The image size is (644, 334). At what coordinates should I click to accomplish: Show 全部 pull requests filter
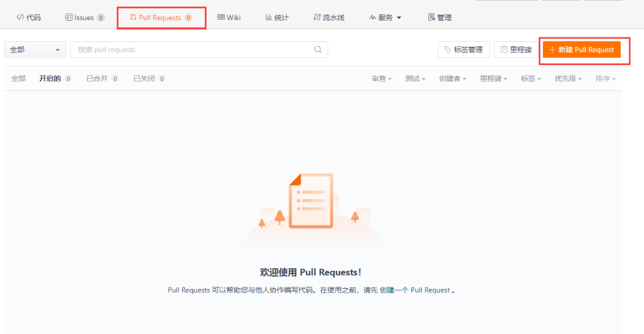pyautogui.click(x=18, y=79)
